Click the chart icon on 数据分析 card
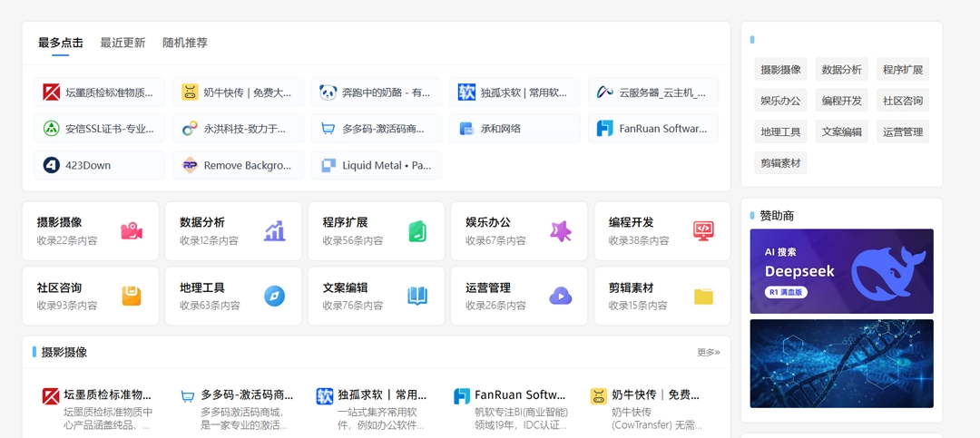980x438 pixels. tap(274, 231)
